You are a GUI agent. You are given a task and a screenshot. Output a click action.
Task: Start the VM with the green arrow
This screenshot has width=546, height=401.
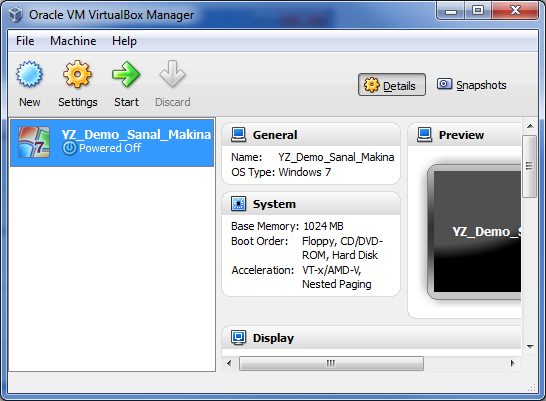(126, 74)
